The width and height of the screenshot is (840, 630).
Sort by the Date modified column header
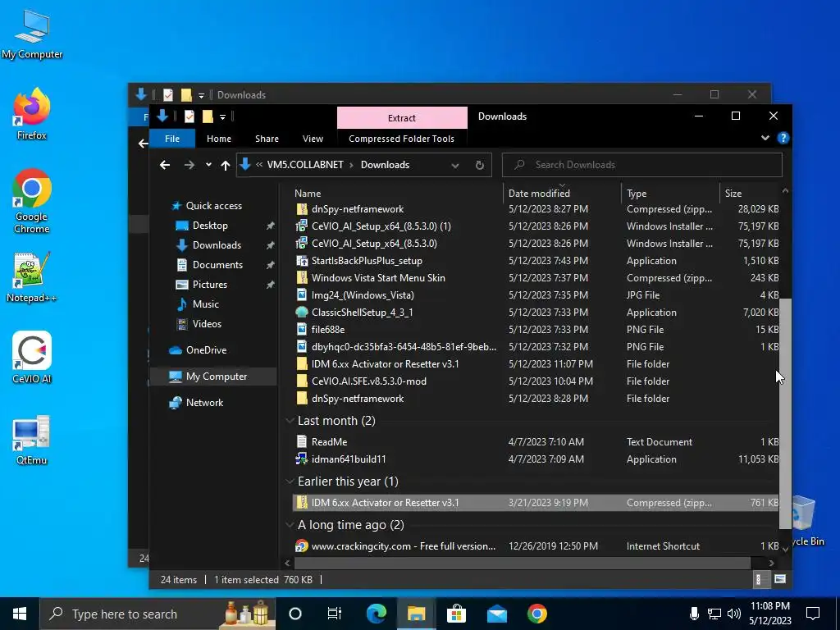[x=539, y=194]
